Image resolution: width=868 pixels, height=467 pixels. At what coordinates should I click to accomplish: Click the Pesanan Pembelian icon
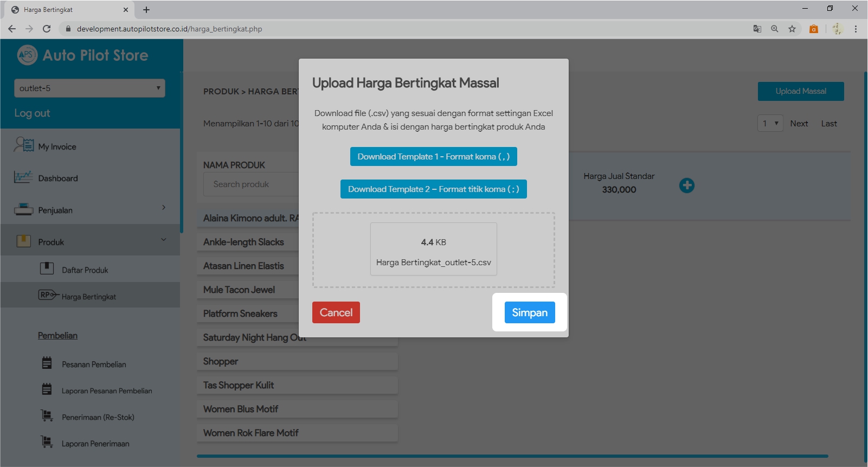click(x=47, y=363)
